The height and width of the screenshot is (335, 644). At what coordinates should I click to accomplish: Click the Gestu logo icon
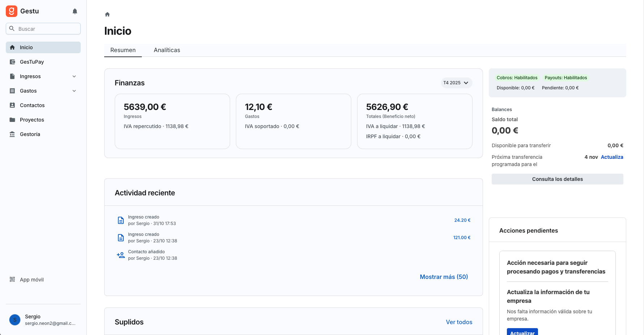pos(11,11)
